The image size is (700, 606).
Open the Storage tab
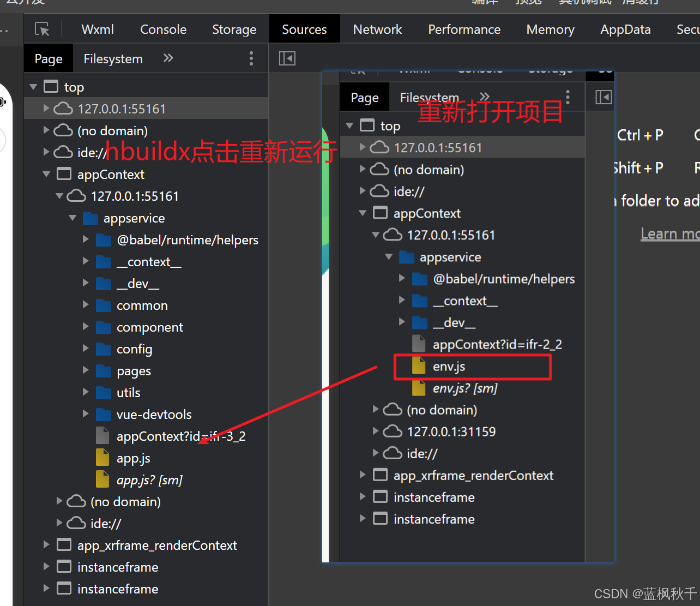(x=234, y=29)
